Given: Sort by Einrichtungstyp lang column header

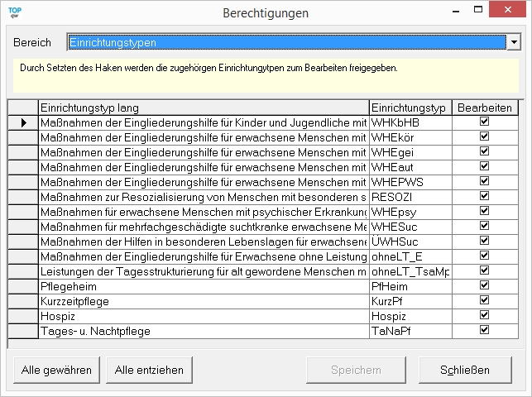Looking at the screenshot, I should (203, 108).
